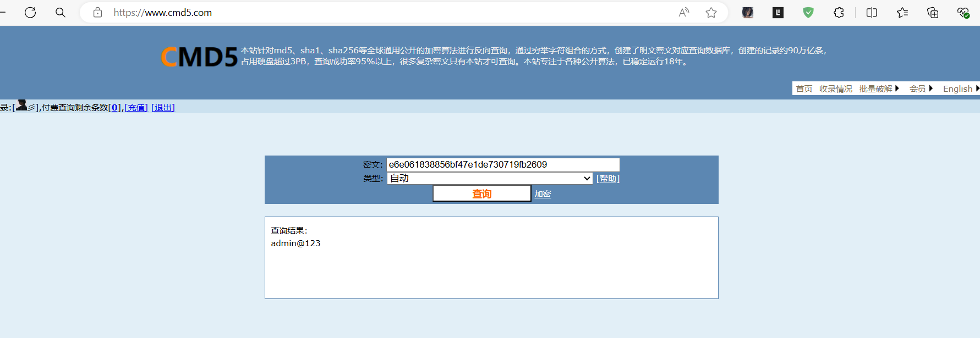Open the 收录情况 menu item
The width and height of the screenshot is (980, 338).
pos(835,88)
